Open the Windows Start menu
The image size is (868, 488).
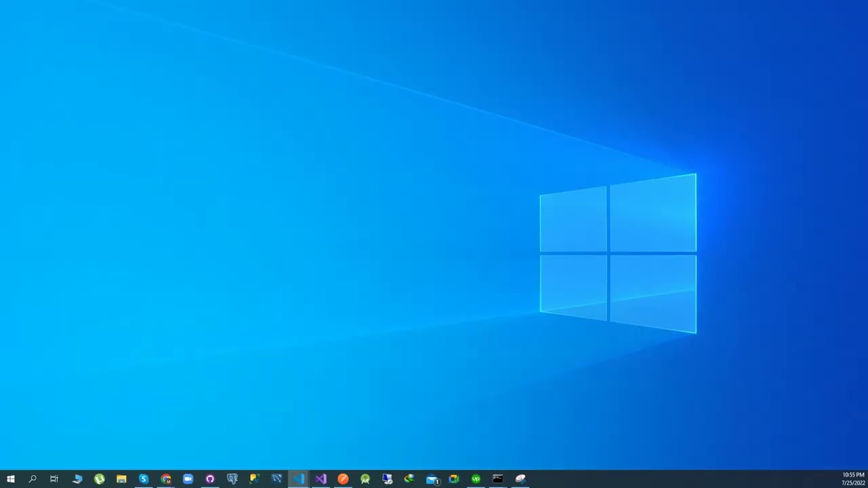[11, 479]
